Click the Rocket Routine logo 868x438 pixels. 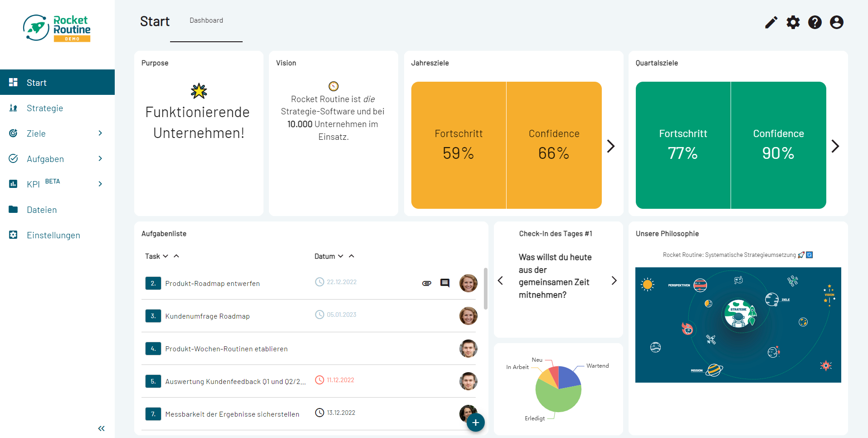[x=57, y=28]
